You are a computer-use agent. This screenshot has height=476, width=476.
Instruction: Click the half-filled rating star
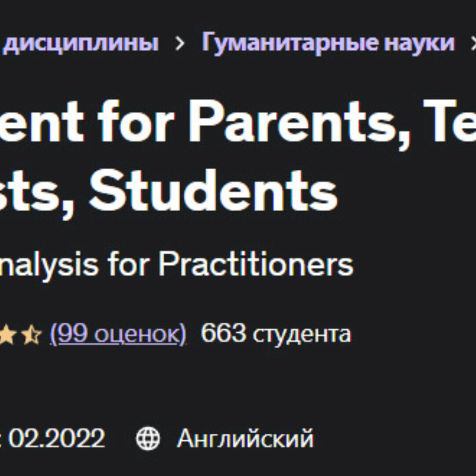32,335
